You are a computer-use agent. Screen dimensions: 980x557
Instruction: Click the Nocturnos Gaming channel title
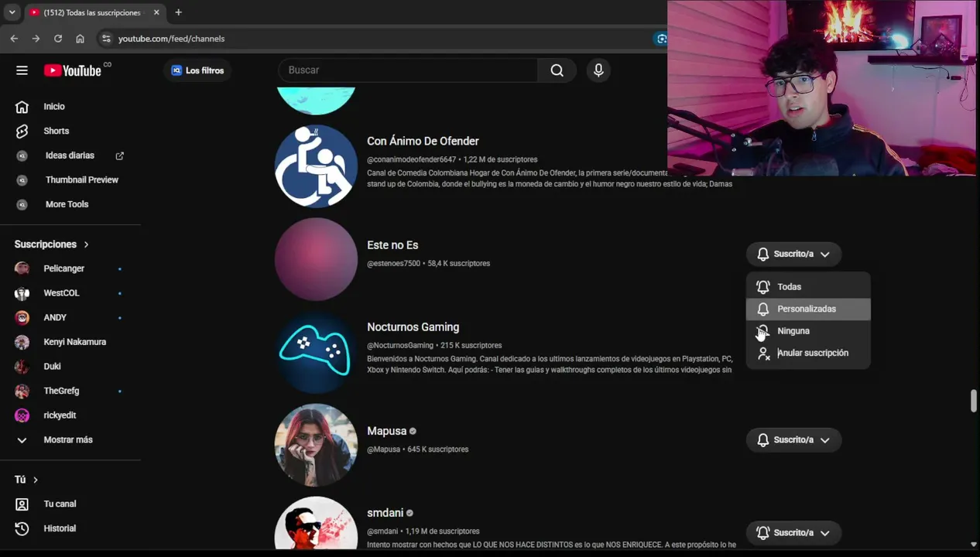(413, 327)
